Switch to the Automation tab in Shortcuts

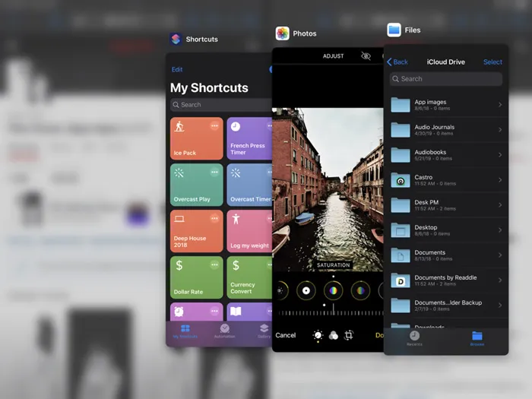pos(224,331)
